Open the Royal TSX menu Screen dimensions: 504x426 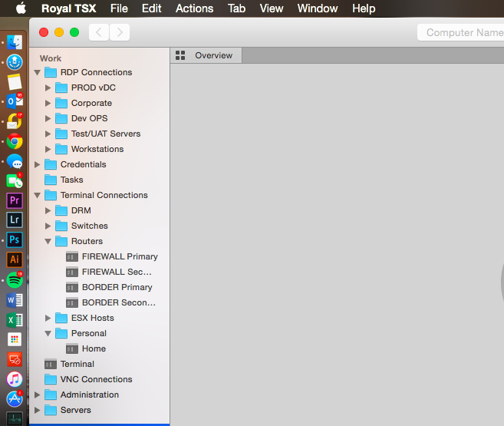(x=69, y=8)
